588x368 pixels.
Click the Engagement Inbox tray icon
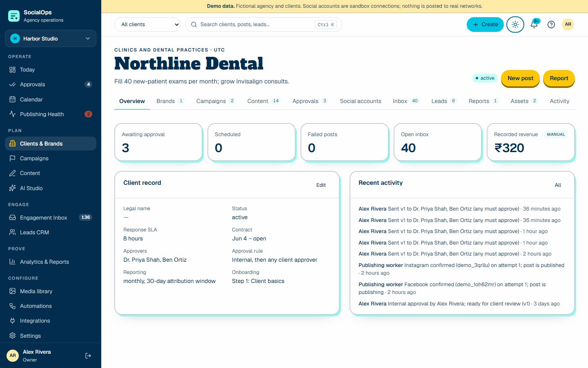[13, 218]
